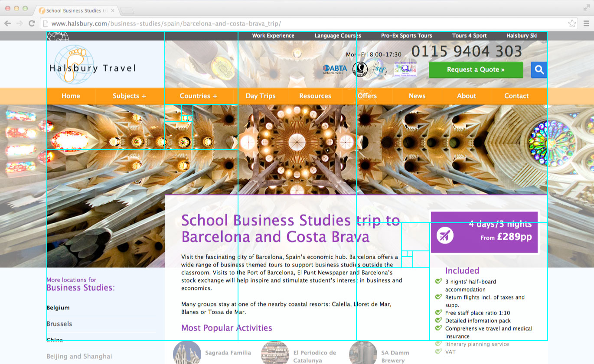Click the LOtC Quality Badge logo
Viewport: 594px width, 364px height.
tap(405, 69)
